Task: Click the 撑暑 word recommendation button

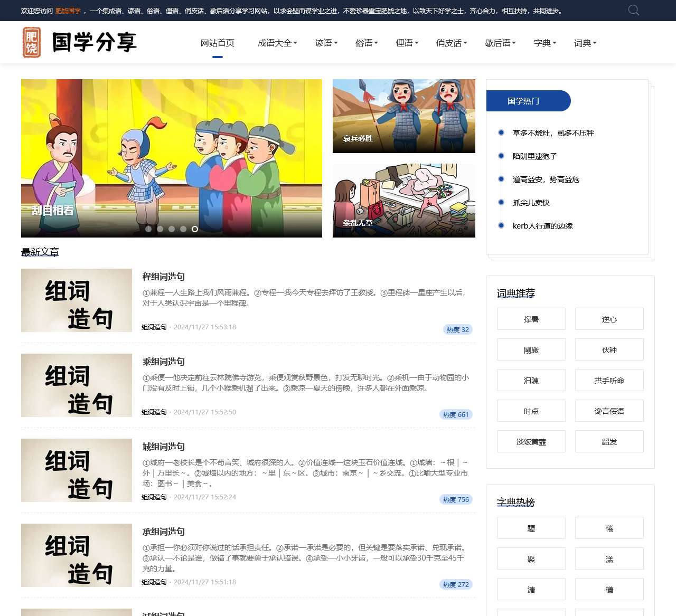Action: (531, 319)
